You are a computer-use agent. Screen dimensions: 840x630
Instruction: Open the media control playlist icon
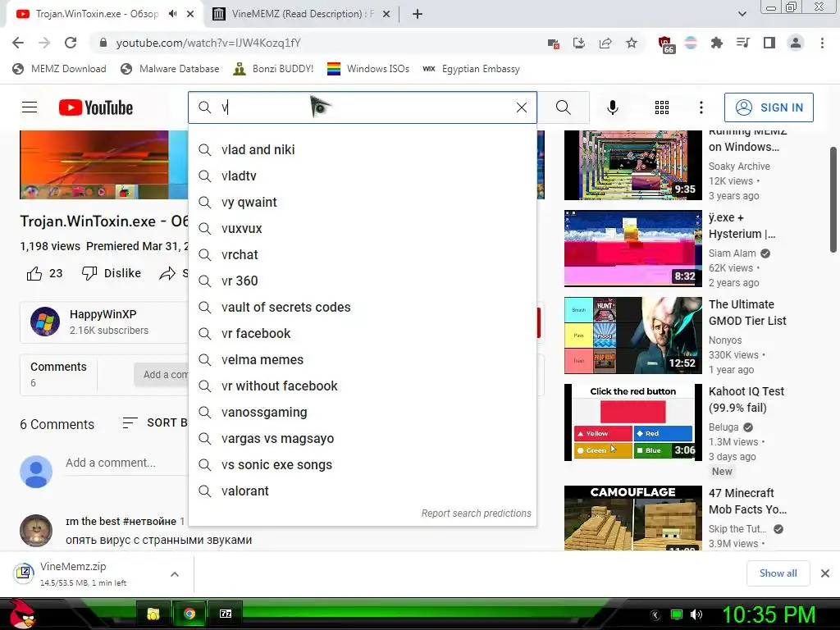pyautogui.click(x=743, y=43)
